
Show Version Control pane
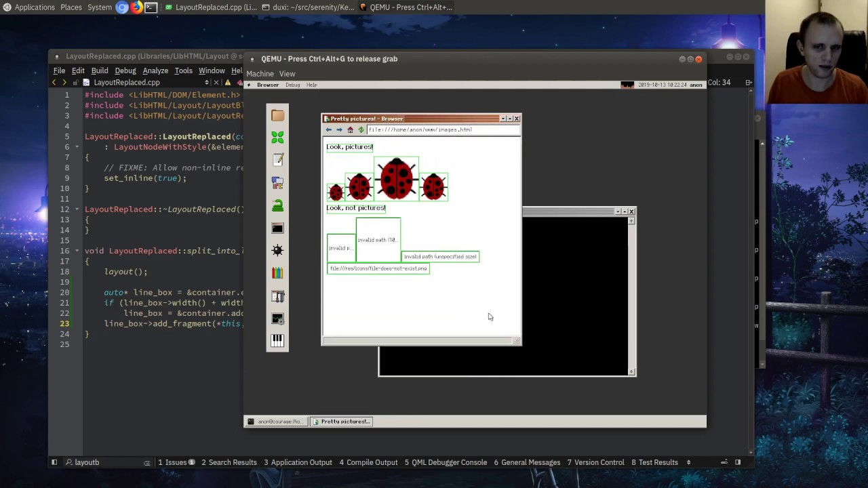[x=595, y=462]
